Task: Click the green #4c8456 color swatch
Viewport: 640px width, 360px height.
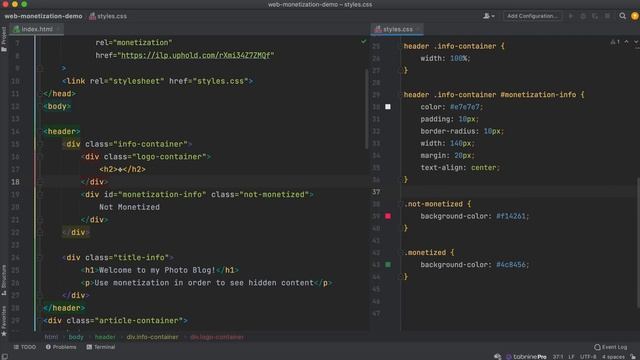Action: click(388, 264)
